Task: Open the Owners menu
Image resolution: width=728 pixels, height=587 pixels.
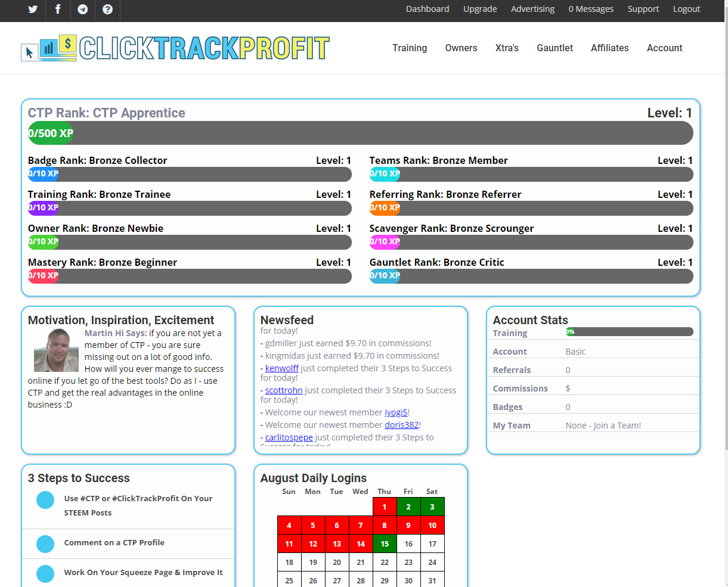Action: [461, 48]
